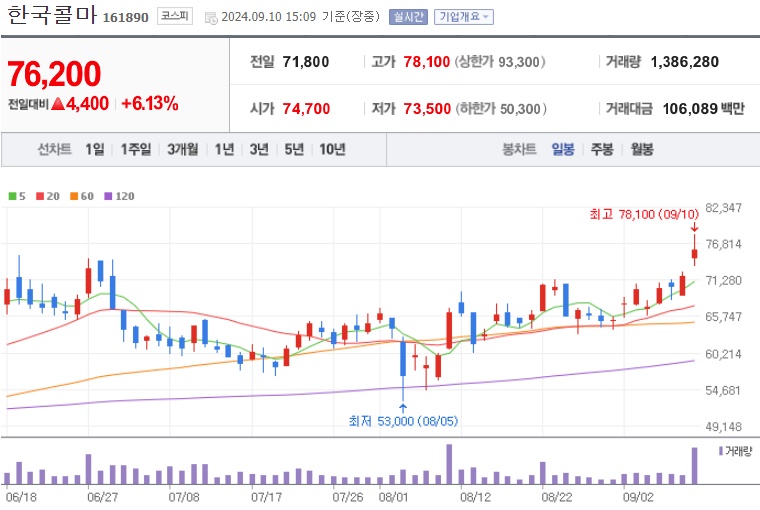Click the 고가 value 78,100
Image resolution: width=760 pixels, height=510 pixels.
[427, 62]
